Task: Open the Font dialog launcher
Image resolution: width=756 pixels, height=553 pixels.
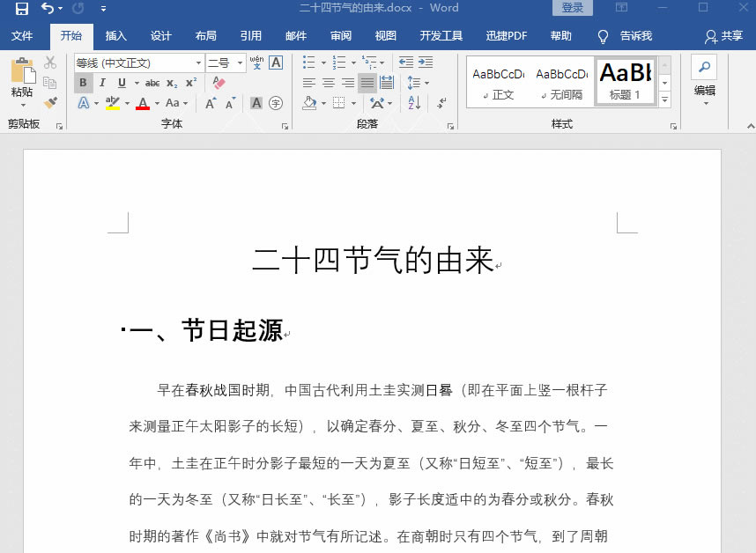Action: tap(285, 126)
